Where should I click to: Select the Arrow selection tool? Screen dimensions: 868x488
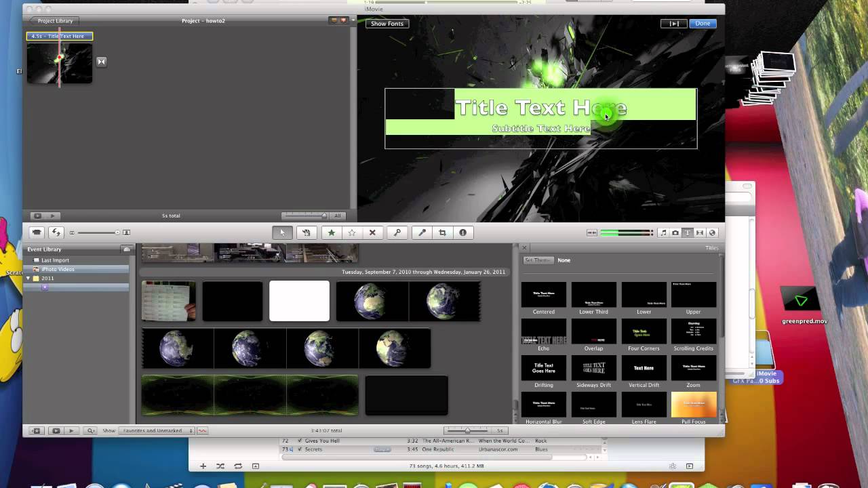[x=282, y=232]
